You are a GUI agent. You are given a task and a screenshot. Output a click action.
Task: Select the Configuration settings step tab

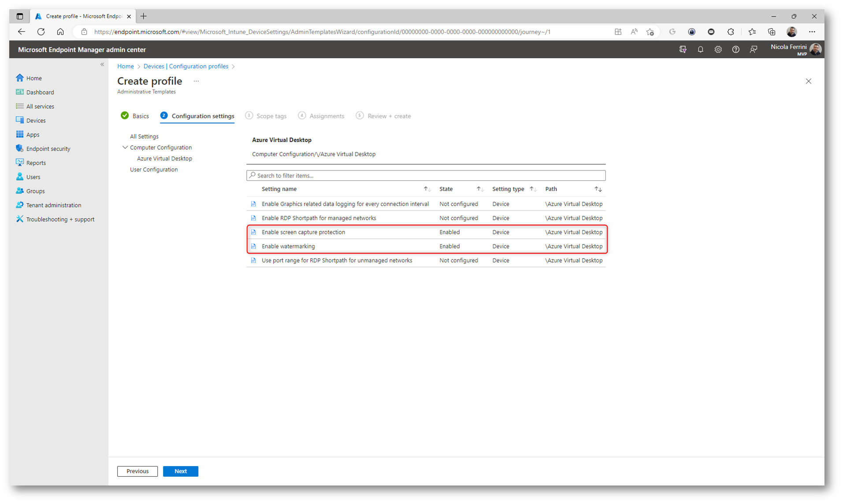tap(197, 116)
